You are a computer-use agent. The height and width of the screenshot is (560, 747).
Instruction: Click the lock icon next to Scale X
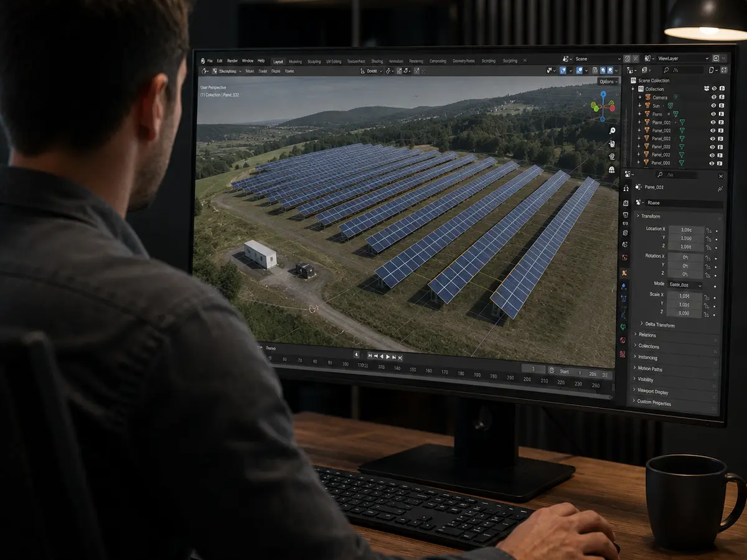pyautogui.click(x=707, y=297)
